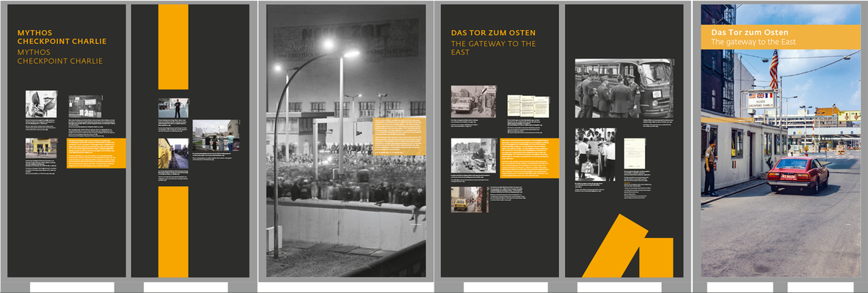Image resolution: width=868 pixels, height=293 pixels.
Task: Click 'The gateway to the East' banner subtitle
Action: (754, 42)
